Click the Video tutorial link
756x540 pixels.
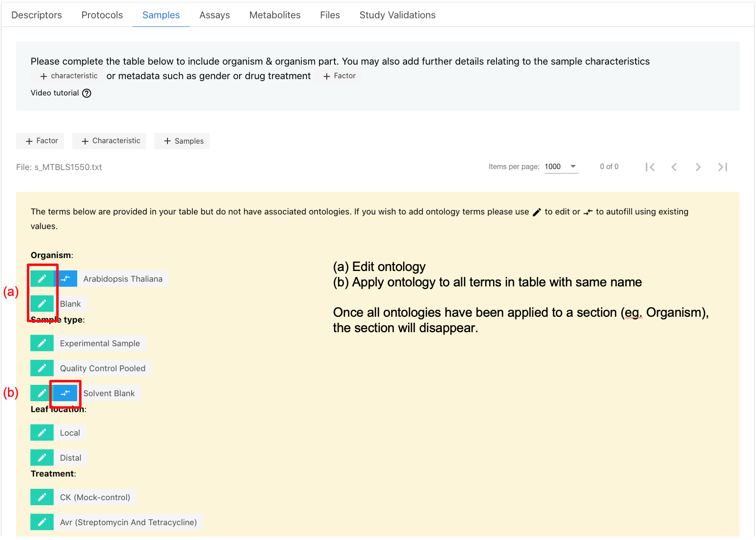[55, 93]
